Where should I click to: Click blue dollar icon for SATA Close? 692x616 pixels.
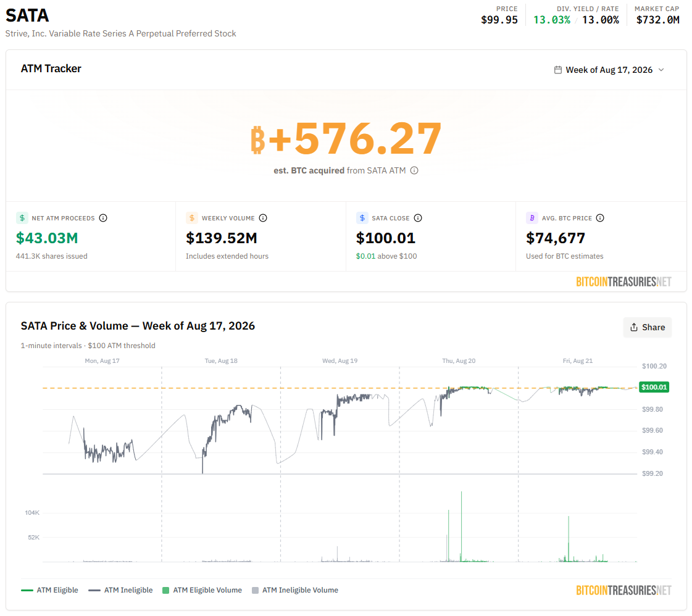click(x=362, y=218)
